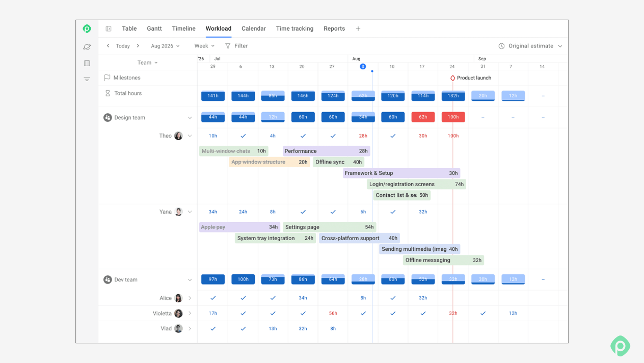Collapse Yana's task list
Viewport: 644px width, 363px height.
[x=190, y=212]
